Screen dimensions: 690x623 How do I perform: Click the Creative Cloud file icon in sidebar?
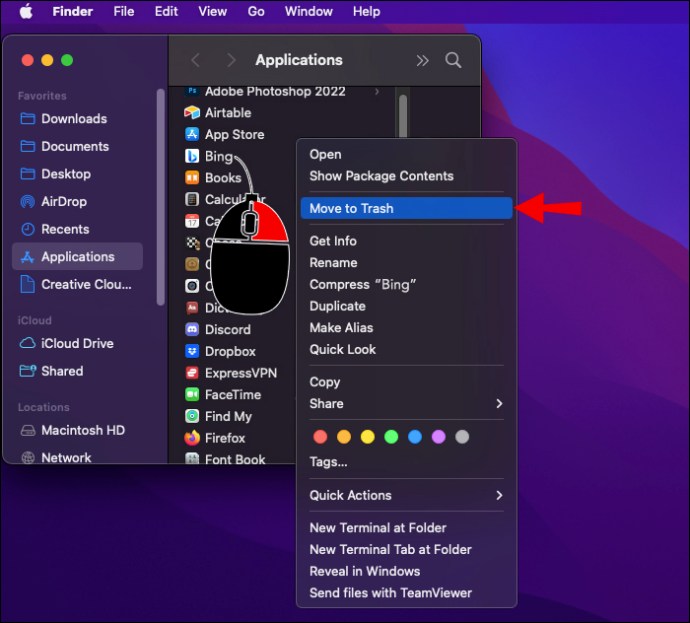coord(27,284)
